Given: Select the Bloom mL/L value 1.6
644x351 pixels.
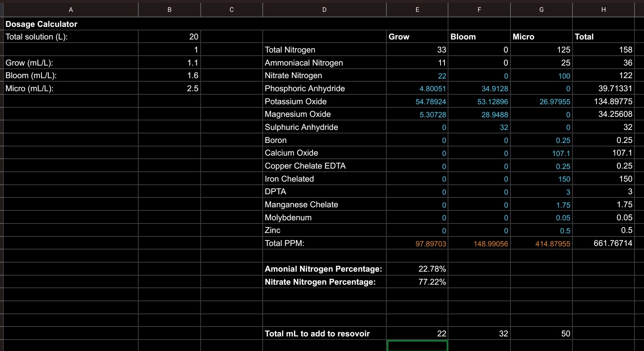Looking at the screenshot, I should coord(169,75).
